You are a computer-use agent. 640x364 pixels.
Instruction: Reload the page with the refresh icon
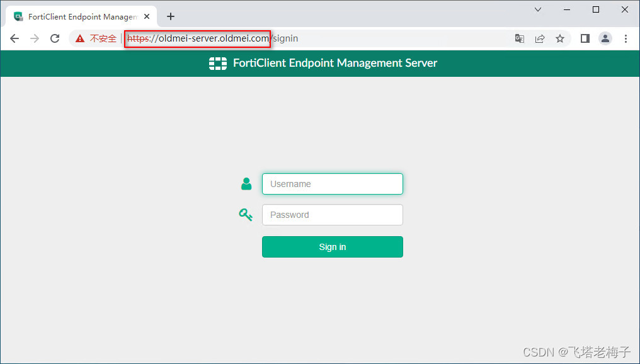55,38
